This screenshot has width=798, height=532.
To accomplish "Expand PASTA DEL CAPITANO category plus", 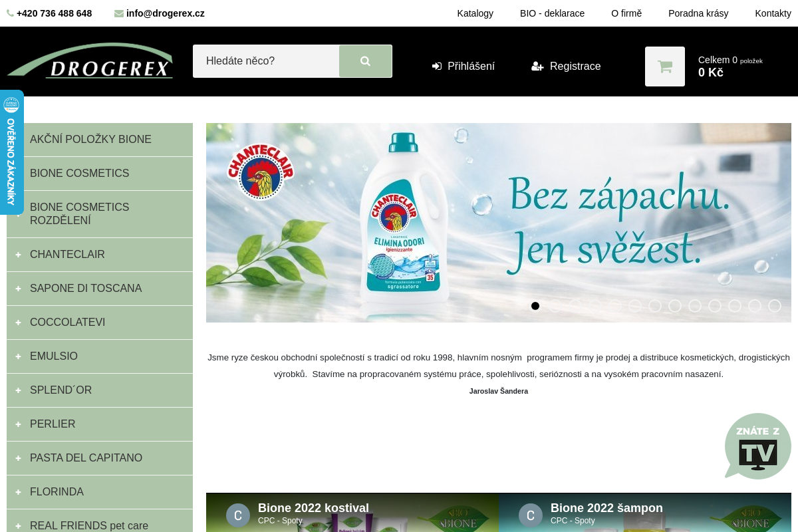I will pos(18,458).
